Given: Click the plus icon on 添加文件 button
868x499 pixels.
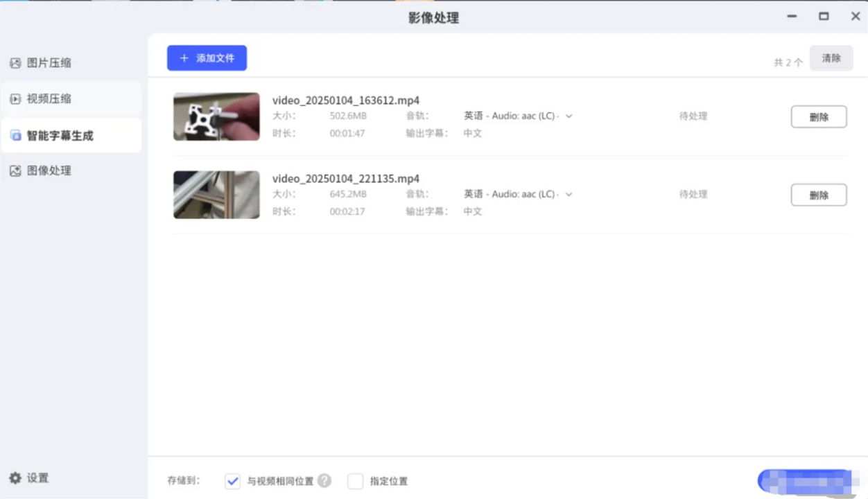Looking at the screenshot, I should coord(182,58).
